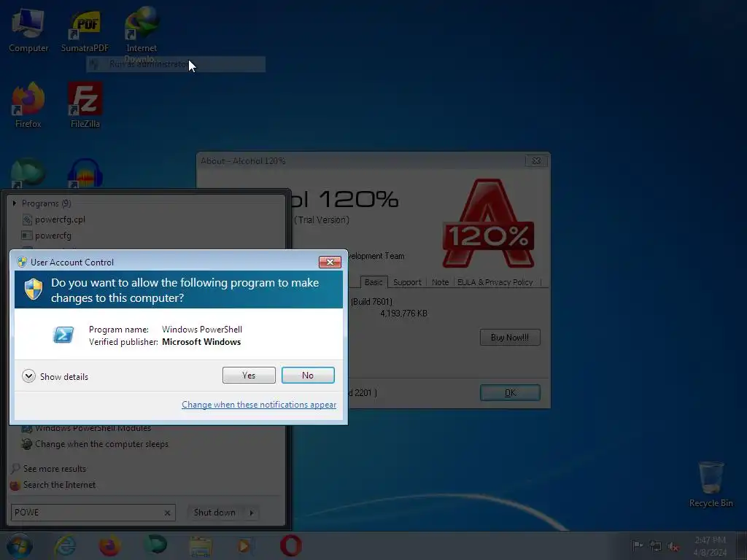Launch Internet Explorer from the taskbar
This screenshot has height=560, width=747.
point(65,545)
